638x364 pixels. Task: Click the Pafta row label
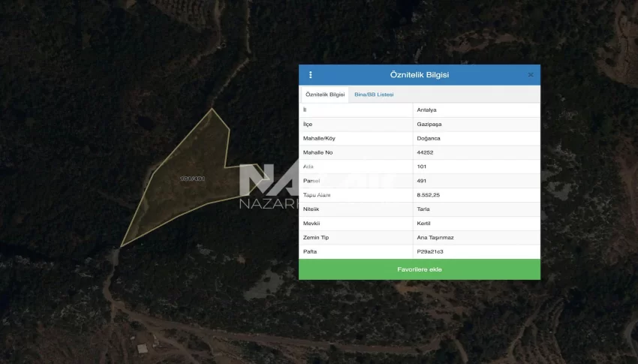pyautogui.click(x=310, y=251)
